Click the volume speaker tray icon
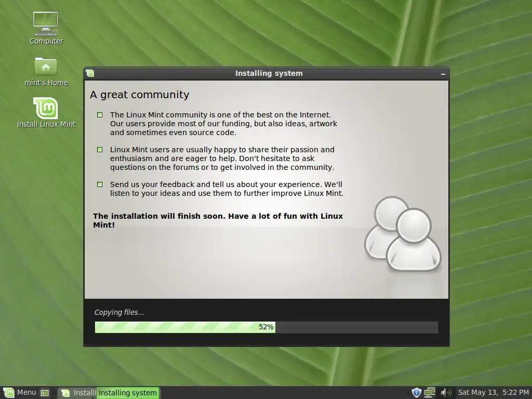Image resolution: width=532 pixels, height=399 pixels. pyautogui.click(x=446, y=393)
